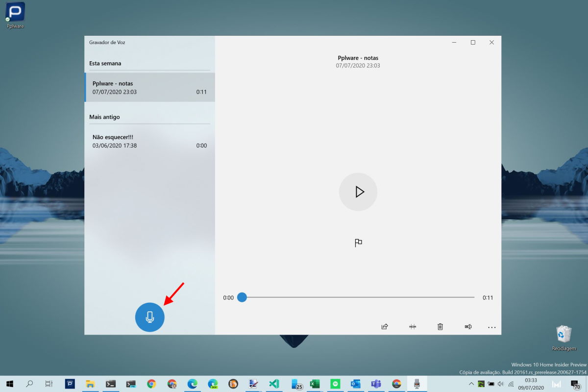Start a new recording with the microphone button

[150, 317]
